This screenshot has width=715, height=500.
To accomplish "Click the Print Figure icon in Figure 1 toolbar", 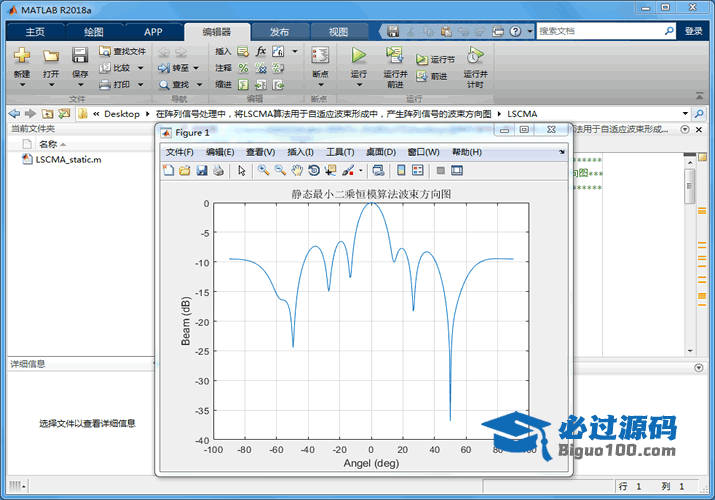I will pos(218,170).
